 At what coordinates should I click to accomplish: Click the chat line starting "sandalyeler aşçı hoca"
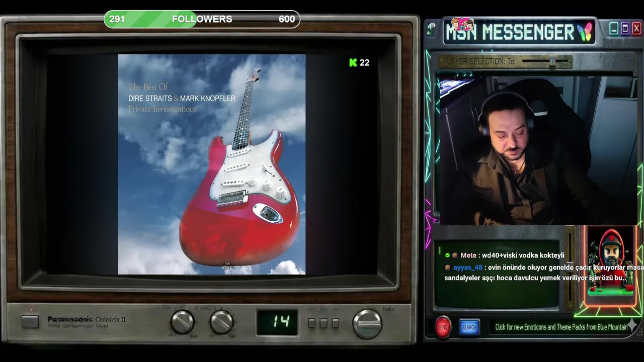[x=535, y=278]
